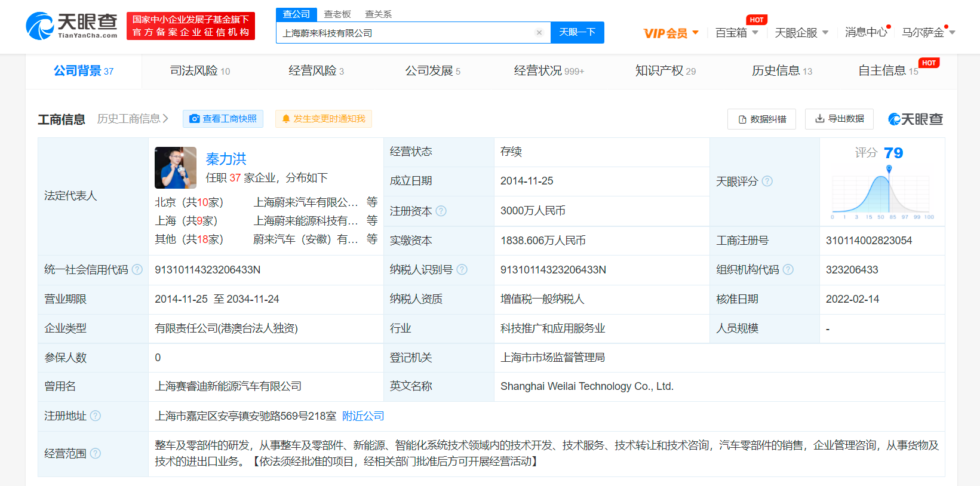Open the 附近公司 link
This screenshot has width=980, height=486.
363,416
